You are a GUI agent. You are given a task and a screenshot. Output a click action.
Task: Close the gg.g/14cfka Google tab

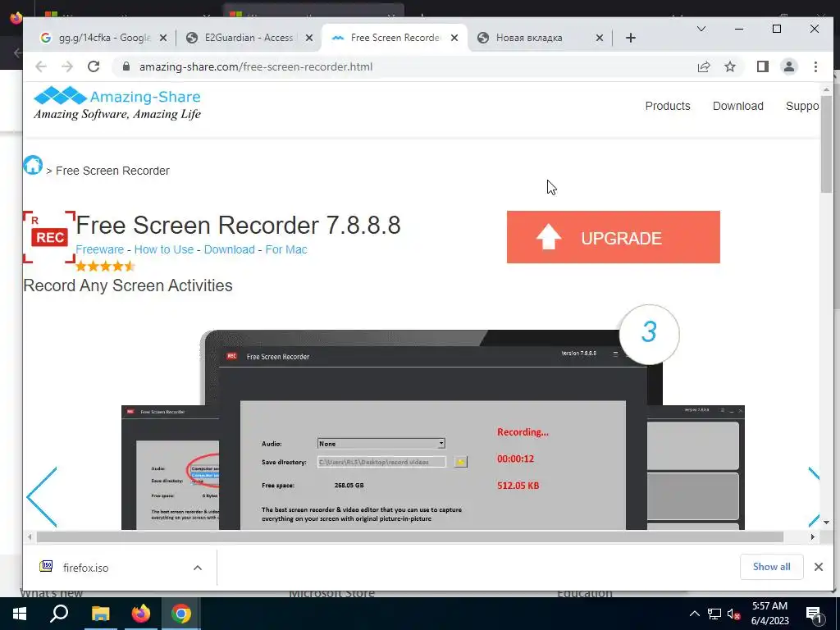pyautogui.click(x=163, y=38)
